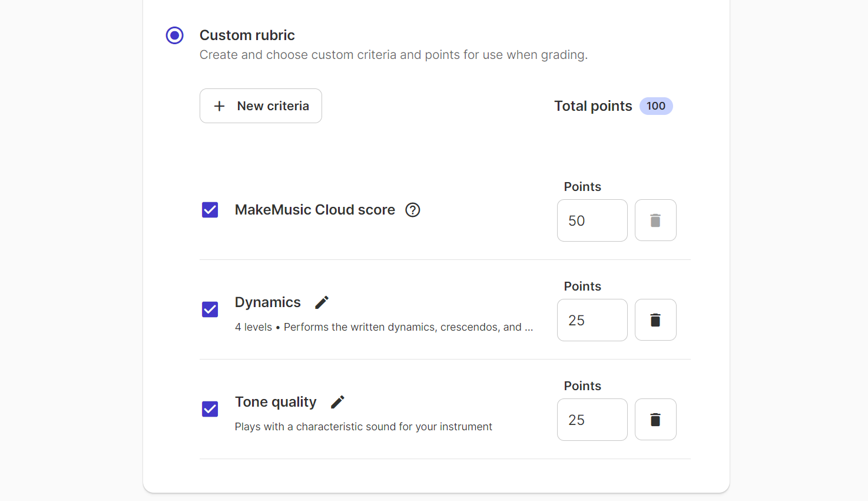The height and width of the screenshot is (501, 868).
Task: Click the New criteria button
Action: (261, 106)
